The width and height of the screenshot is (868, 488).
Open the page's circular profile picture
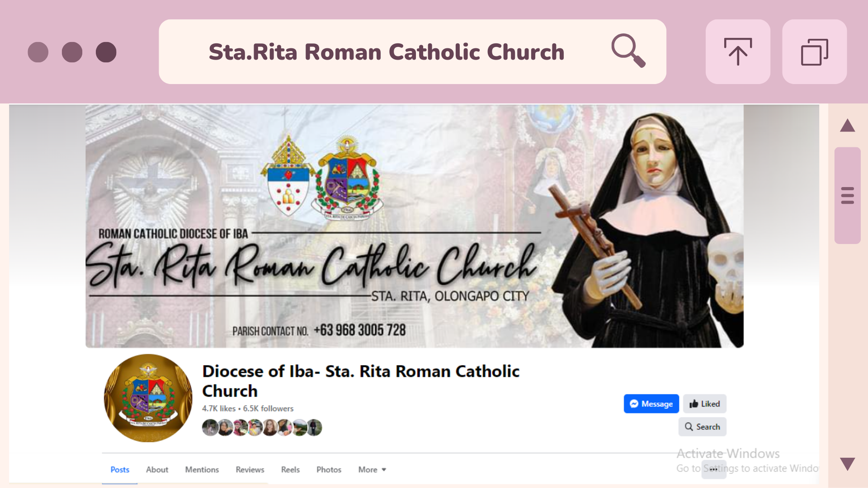[148, 398]
